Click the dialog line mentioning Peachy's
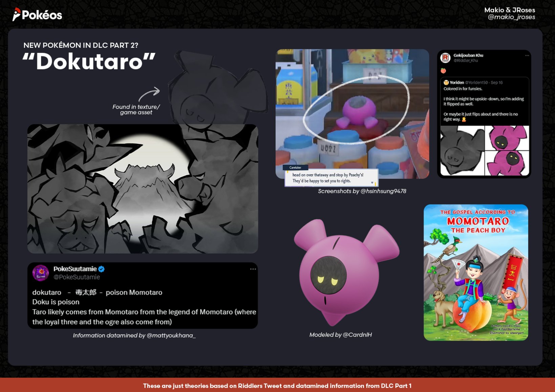The height and width of the screenshot is (392, 555). (328, 175)
